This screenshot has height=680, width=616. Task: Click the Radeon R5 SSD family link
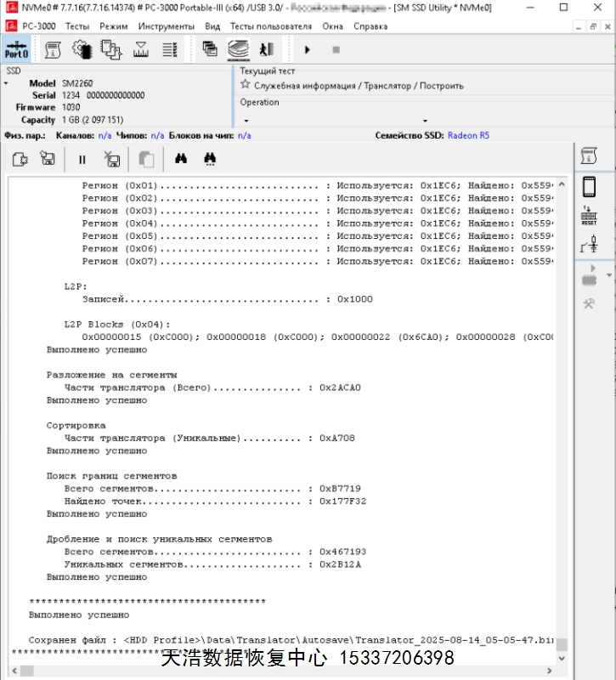click(468, 135)
